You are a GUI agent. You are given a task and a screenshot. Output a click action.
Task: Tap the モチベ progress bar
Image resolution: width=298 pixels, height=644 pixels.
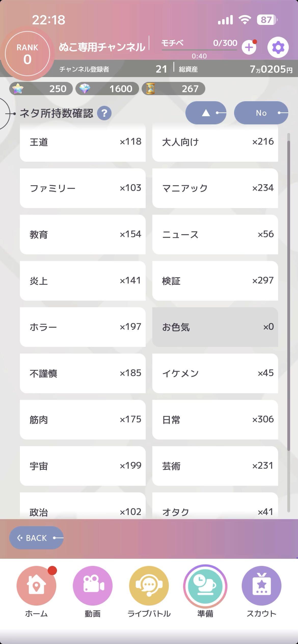(199, 50)
